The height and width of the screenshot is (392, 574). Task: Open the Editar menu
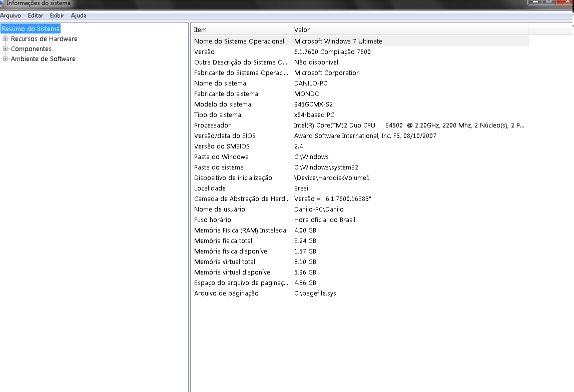pos(36,15)
